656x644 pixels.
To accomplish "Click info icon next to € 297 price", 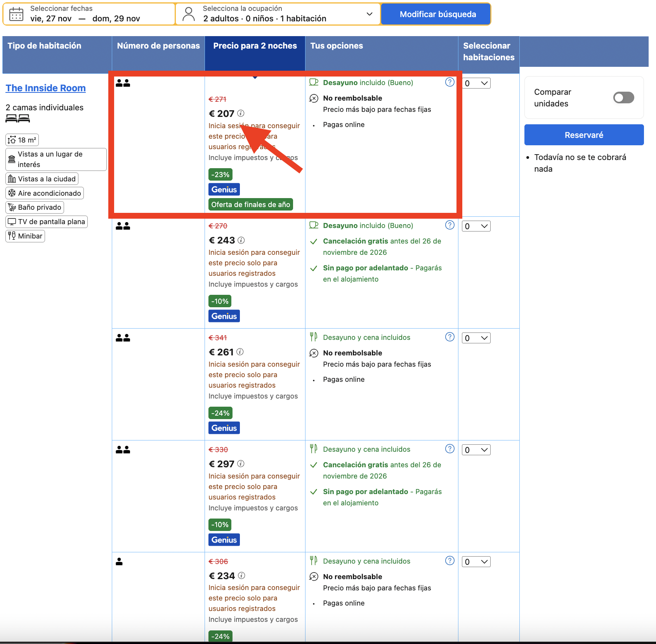I will click(241, 464).
